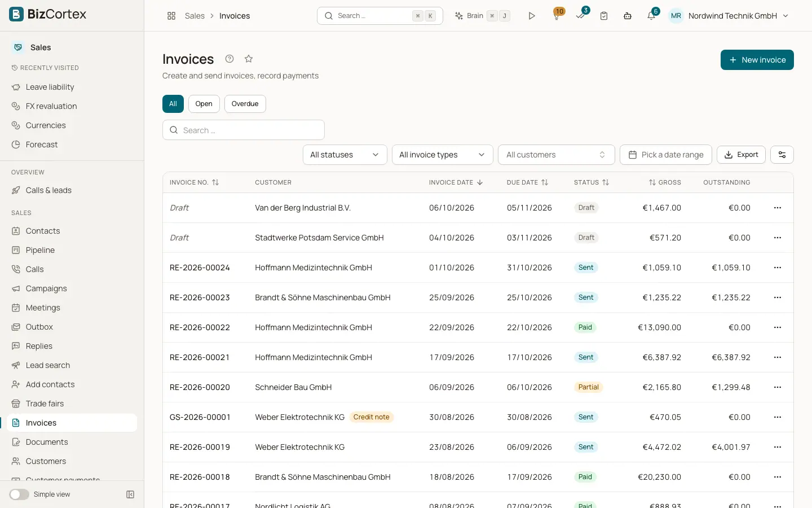Switch to the Overdue filter tab
812x508 pixels.
tap(245, 104)
